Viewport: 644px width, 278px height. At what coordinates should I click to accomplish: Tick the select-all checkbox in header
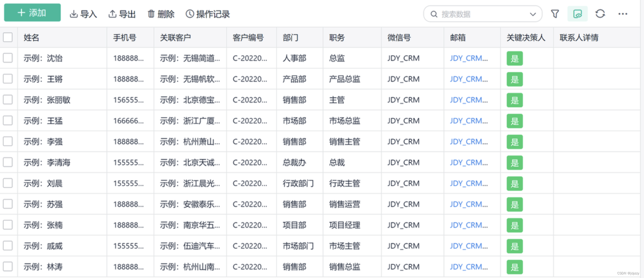8,37
